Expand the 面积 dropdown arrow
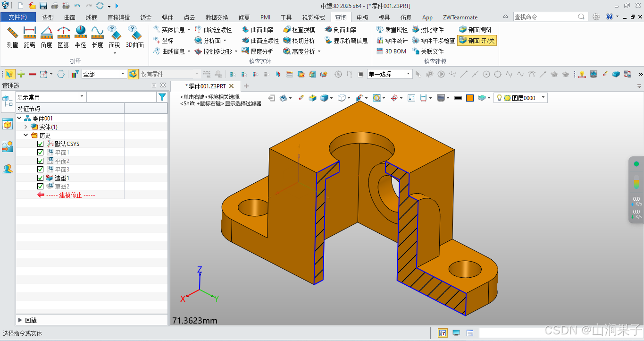Image resolution: width=644 pixels, height=341 pixels. coord(115,53)
